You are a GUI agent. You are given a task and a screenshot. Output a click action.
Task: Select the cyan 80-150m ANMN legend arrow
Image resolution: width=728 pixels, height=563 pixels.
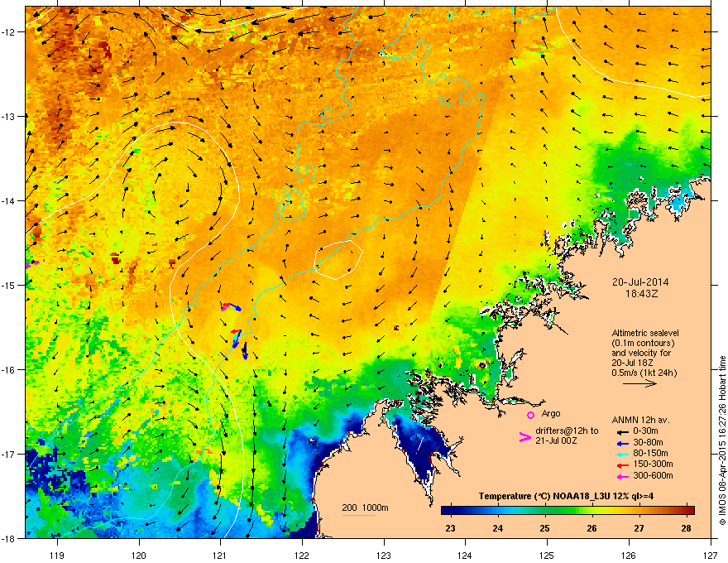coord(623,454)
